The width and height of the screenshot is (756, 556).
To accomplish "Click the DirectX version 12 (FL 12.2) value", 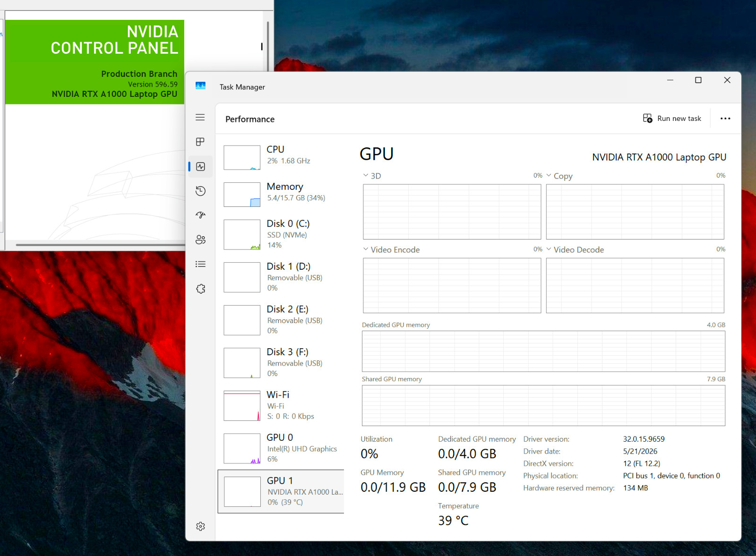I will click(642, 464).
